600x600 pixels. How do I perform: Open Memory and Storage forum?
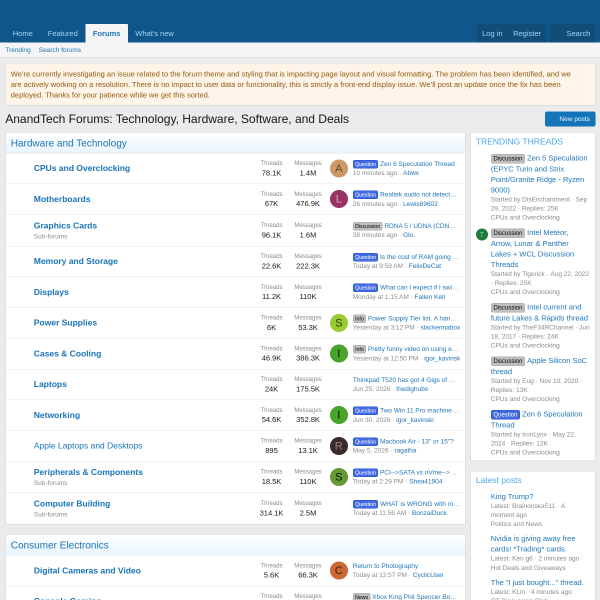click(76, 261)
